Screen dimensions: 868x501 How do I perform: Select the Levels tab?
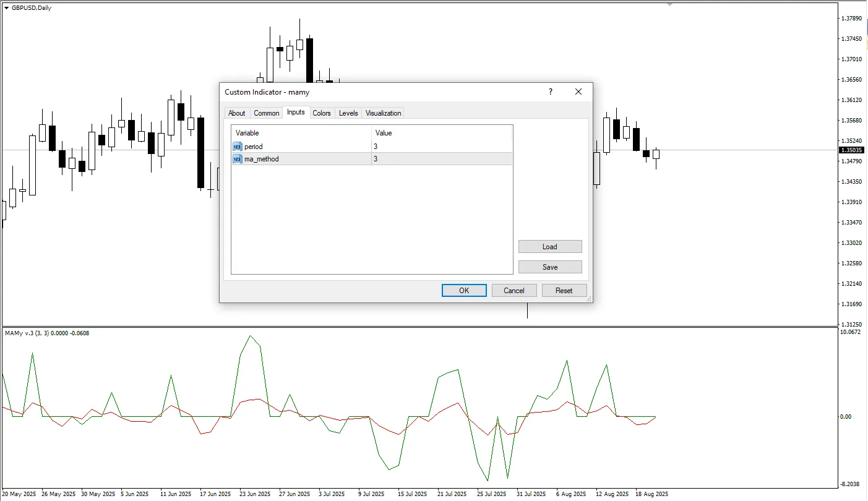pyautogui.click(x=348, y=113)
